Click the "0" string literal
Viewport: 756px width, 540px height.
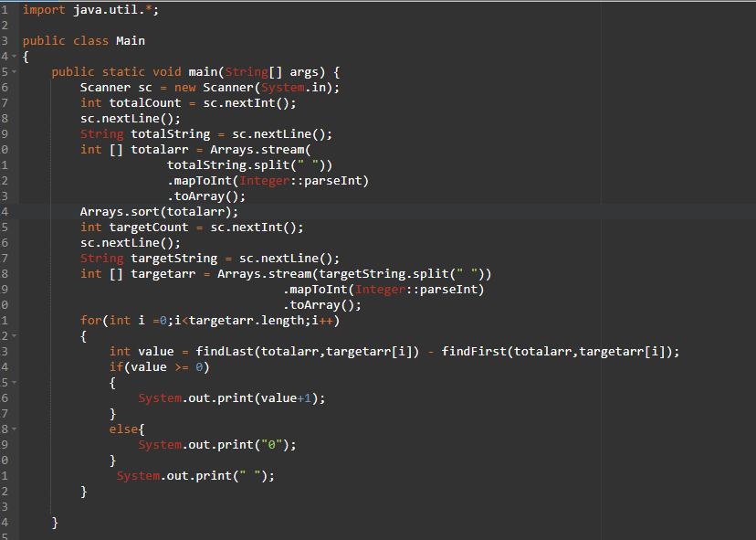point(271,444)
